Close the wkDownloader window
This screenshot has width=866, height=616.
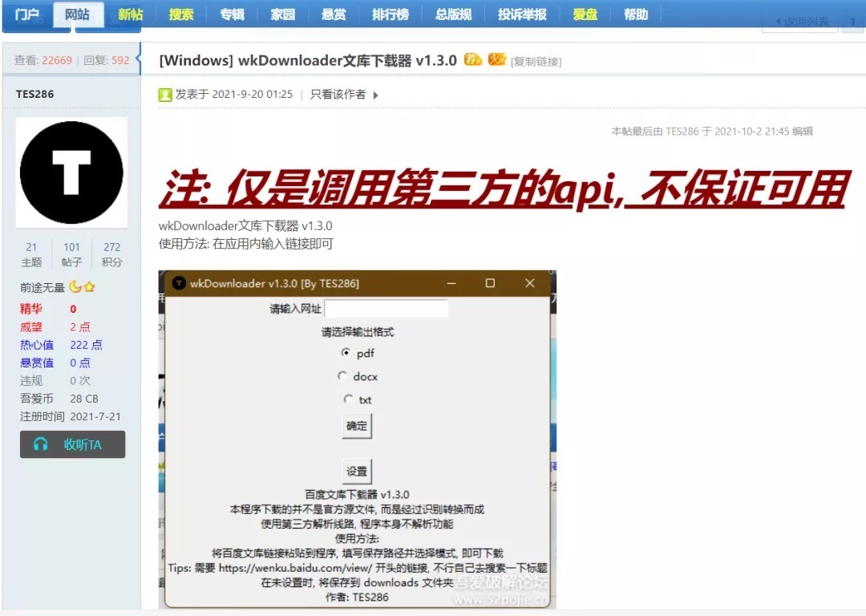[530, 283]
